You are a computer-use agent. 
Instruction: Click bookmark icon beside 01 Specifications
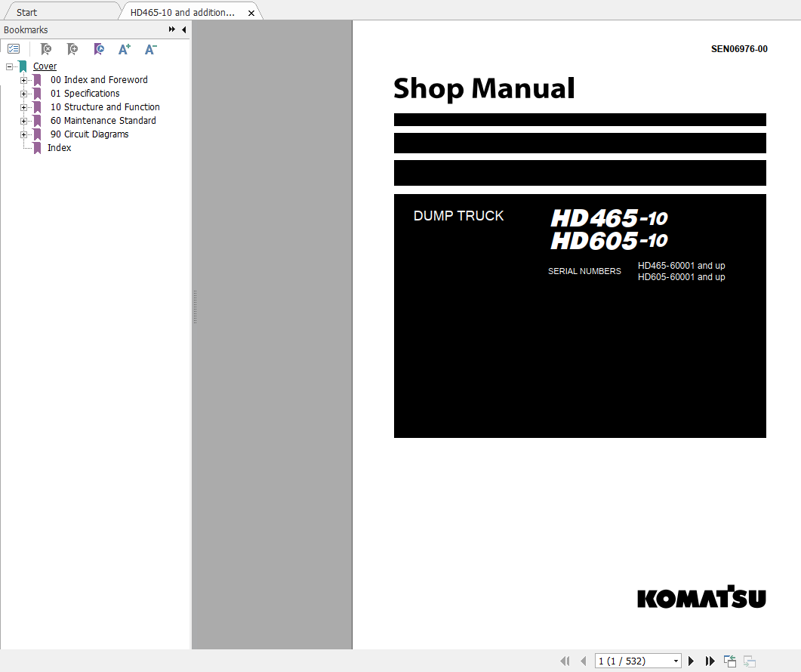coord(37,94)
